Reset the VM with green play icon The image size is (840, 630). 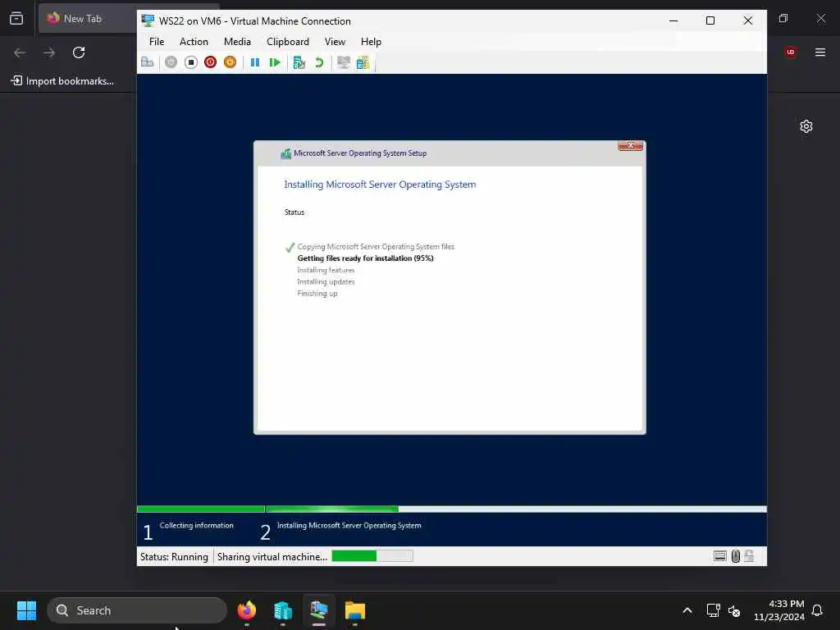[275, 62]
